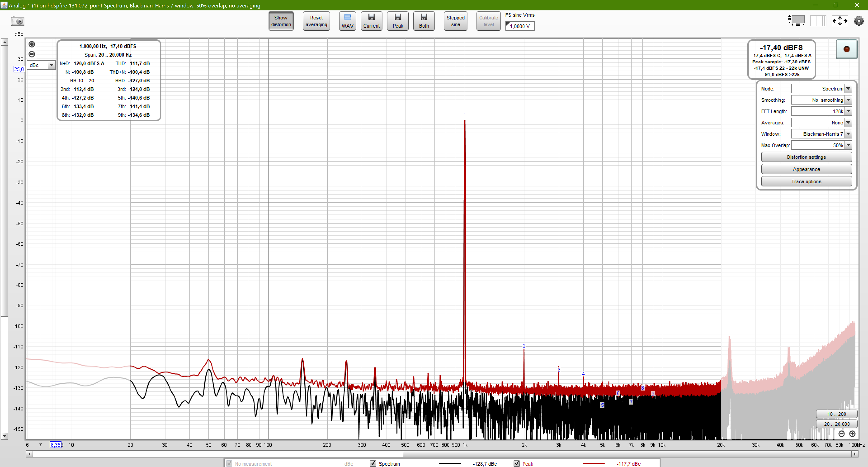Toggle the Peak trace checkbox
The width and height of the screenshot is (868, 467).
pos(517,463)
